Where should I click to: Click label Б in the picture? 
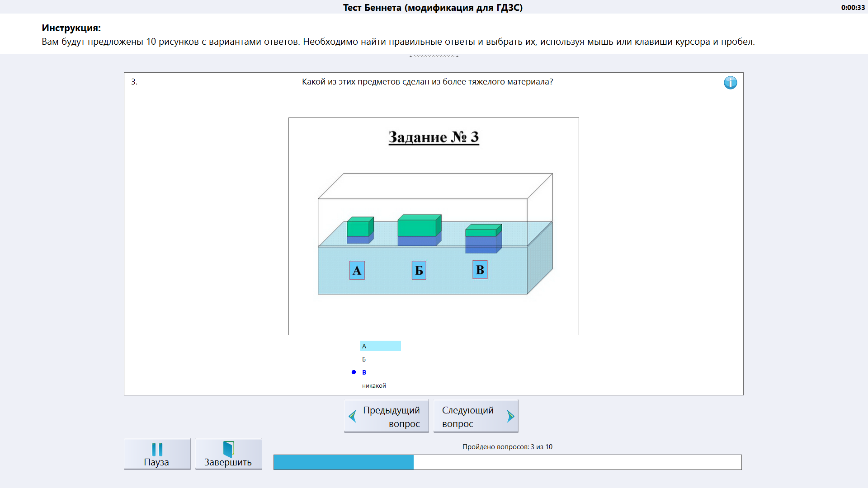pyautogui.click(x=419, y=270)
